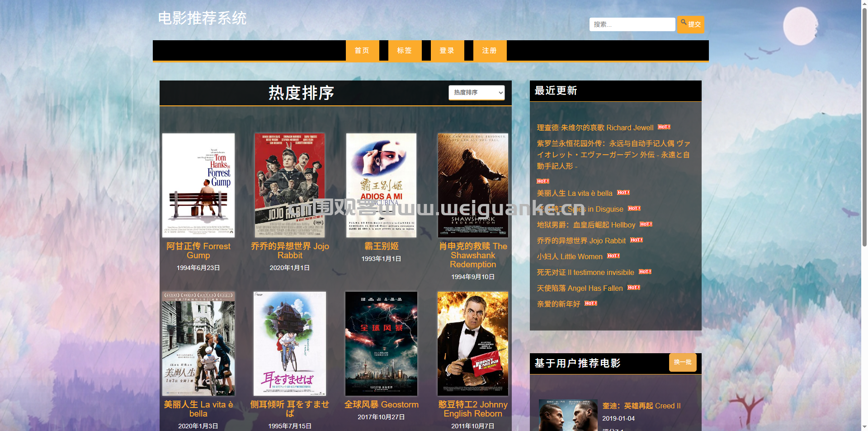Click the 憨豆特工2 title link
The width and height of the screenshot is (868, 431).
[473, 409]
